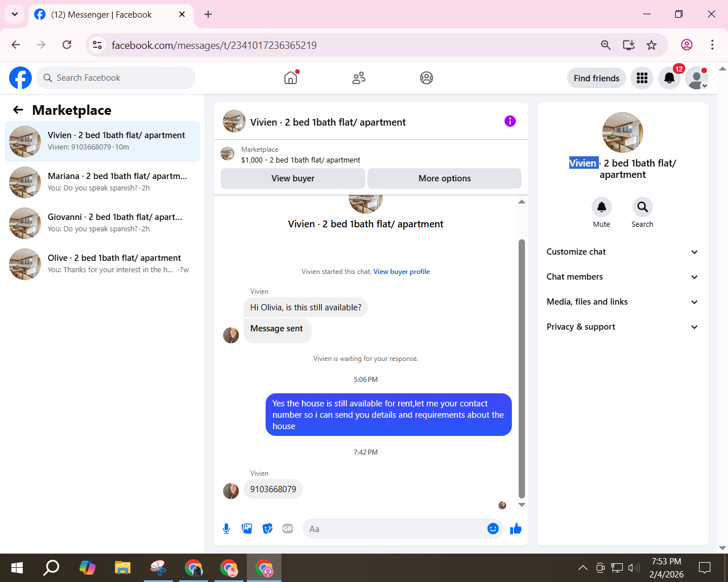
Task: Click the 9103668079 message bubble
Action: (x=273, y=489)
